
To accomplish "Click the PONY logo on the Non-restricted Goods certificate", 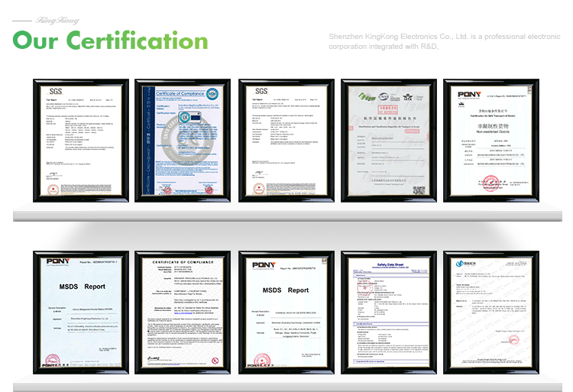I will [x=469, y=94].
